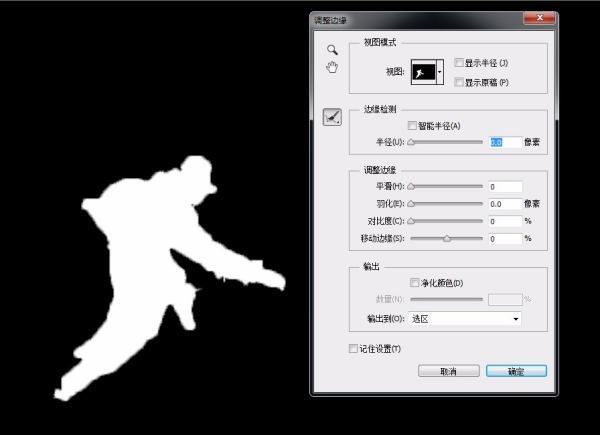Toggle the 记住设置(T) checkbox
This screenshot has width=600, height=435.
click(353, 349)
